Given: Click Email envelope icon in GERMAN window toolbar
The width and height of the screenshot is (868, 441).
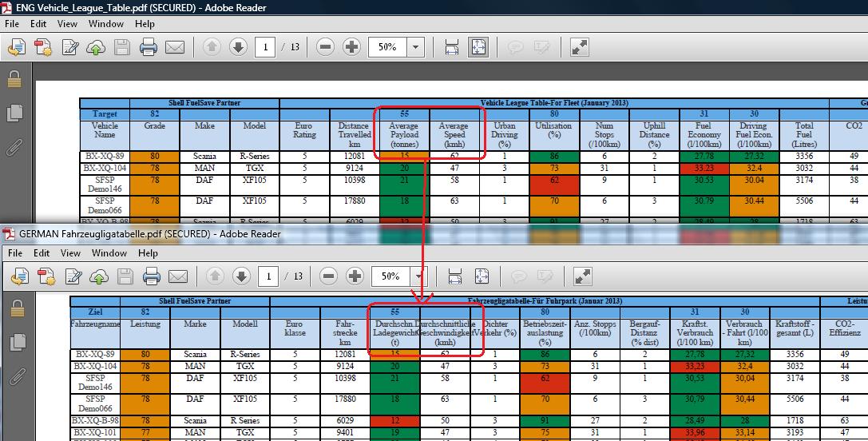Looking at the screenshot, I should pyautogui.click(x=178, y=276).
